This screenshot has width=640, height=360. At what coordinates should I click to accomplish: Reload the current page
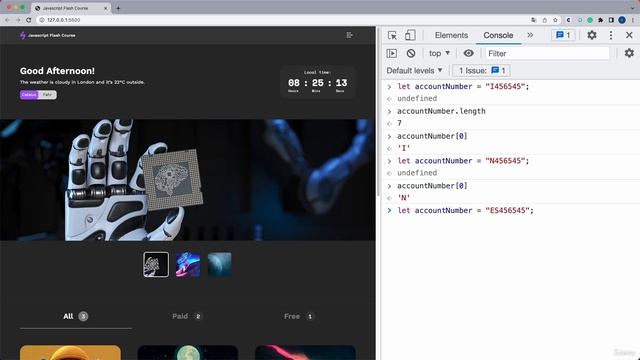click(29, 20)
